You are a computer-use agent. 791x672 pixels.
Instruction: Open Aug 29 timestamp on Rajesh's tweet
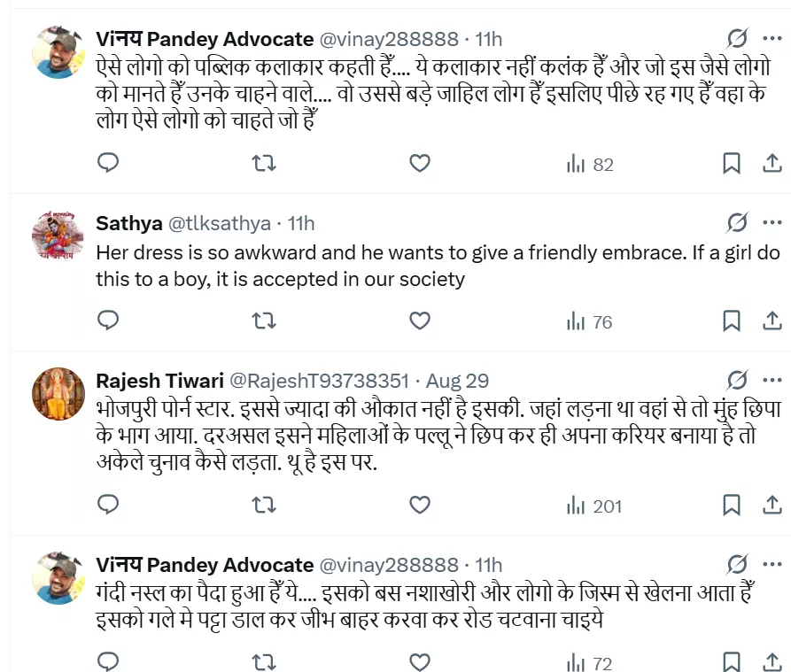point(457,381)
